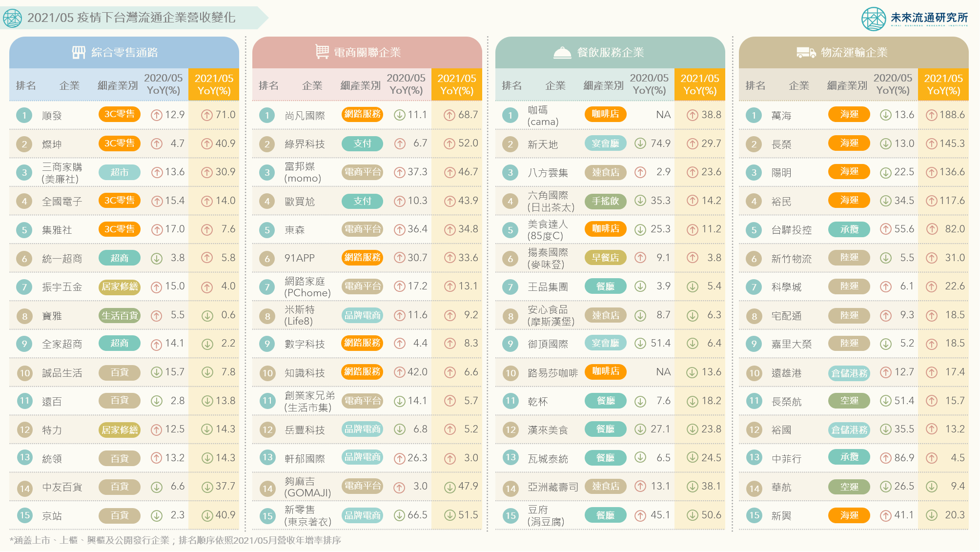Click the 未來流通研究所 logo at top right
This screenshot has width=980, height=552.
(x=915, y=19)
